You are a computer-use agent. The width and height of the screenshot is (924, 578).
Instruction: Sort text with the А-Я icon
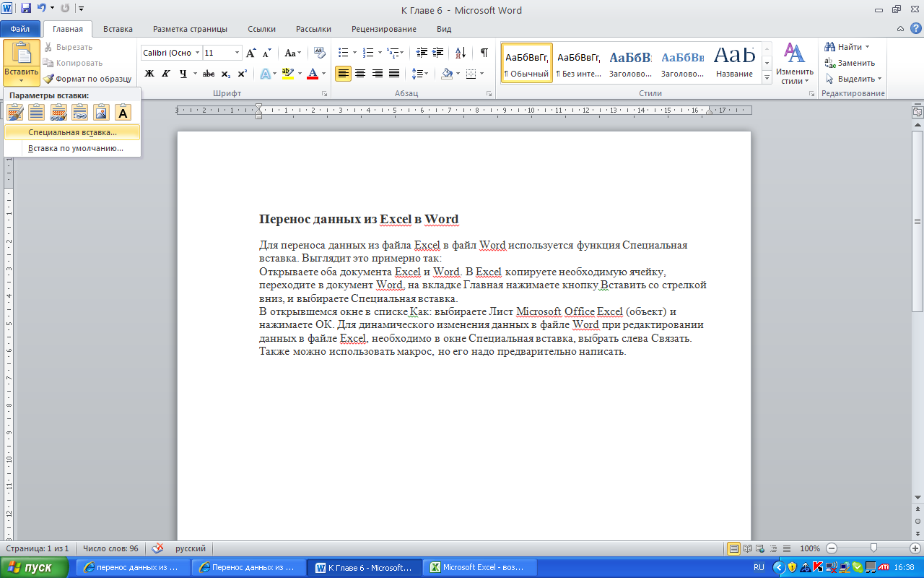[x=462, y=53]
